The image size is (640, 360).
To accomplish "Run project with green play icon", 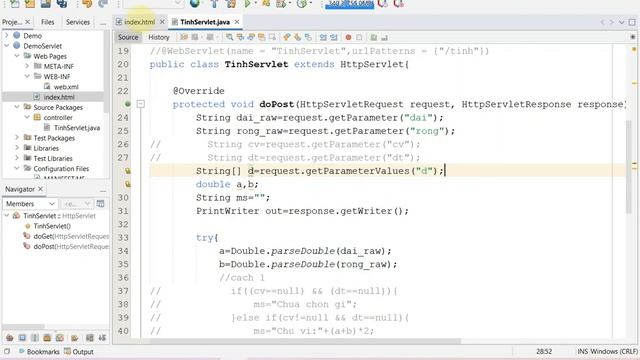I will [247, 4].
